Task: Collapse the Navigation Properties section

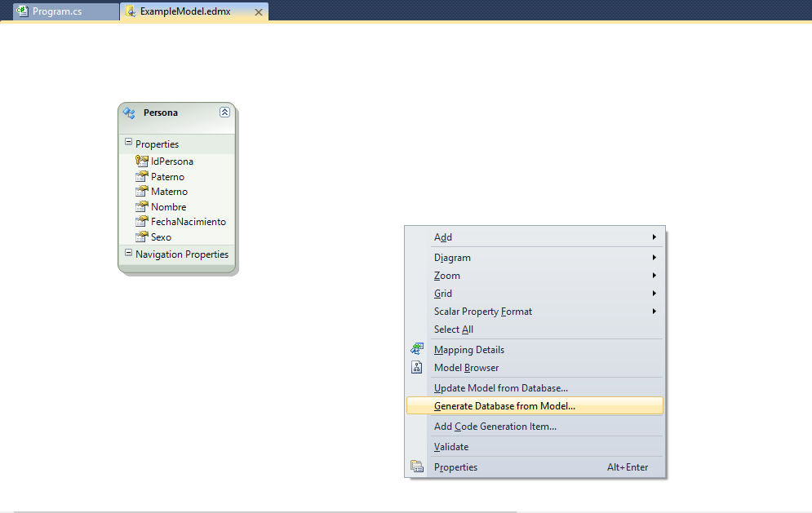Action: pos(128,254)
